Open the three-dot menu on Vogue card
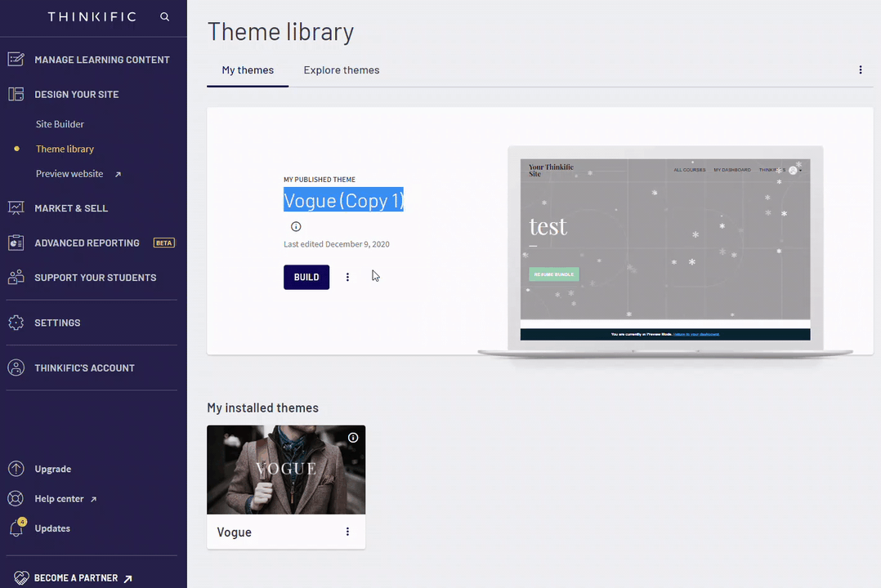Image resolution: width=881 pixels, height=588 pixels. pos(347,532)
